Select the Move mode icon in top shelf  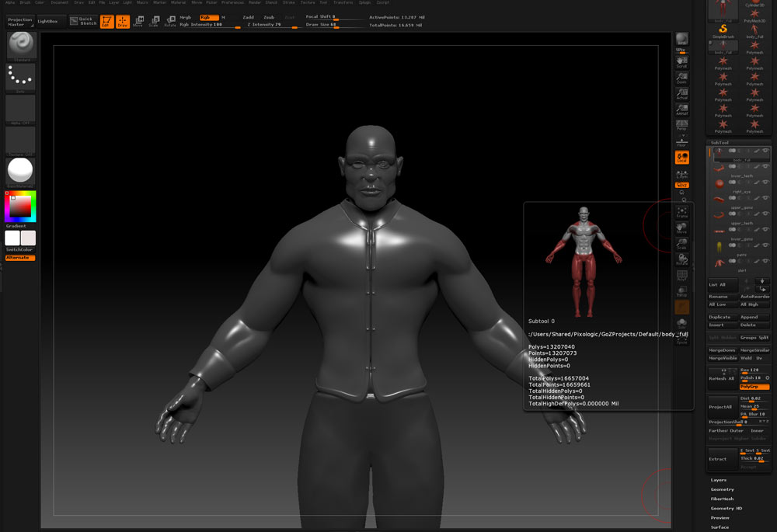139,21
